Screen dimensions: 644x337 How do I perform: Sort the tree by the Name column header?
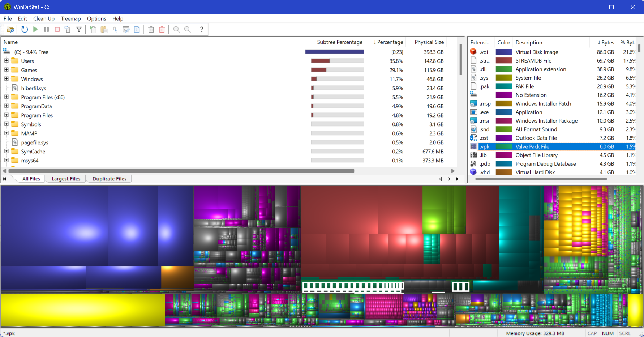pyautogui.click(x=153, y=42)
